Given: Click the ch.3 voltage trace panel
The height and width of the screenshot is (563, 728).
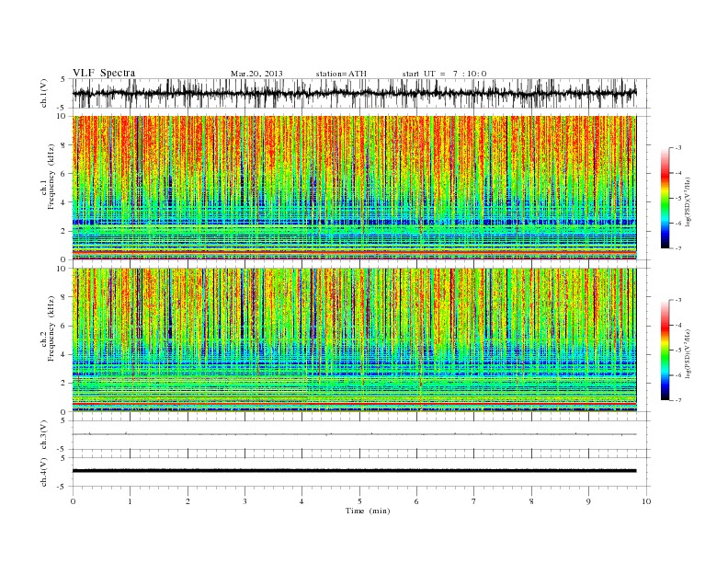Looking at the screenshot, I should [361, 435].
